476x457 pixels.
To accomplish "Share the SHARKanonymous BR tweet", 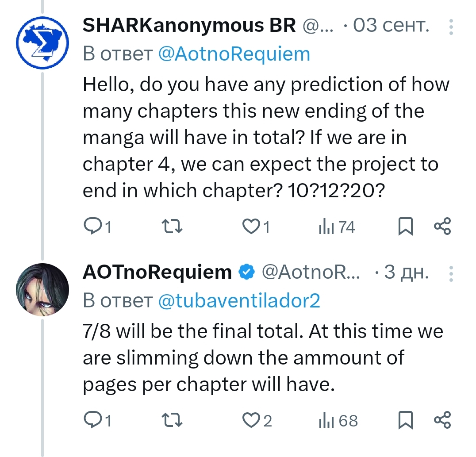I will tap(442, 227).
